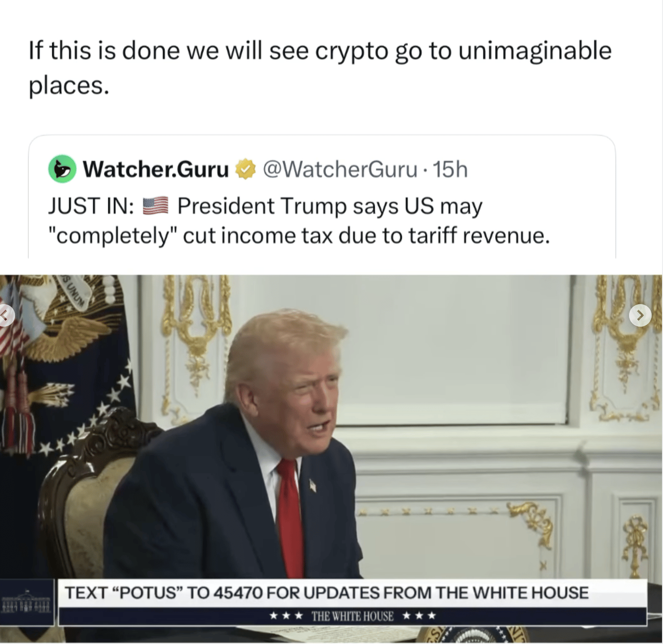Image resolution: width=663 pixels, height=644 pixels.
Task: Open the press conference video thumbnail
Action: (x=331, y=459)
